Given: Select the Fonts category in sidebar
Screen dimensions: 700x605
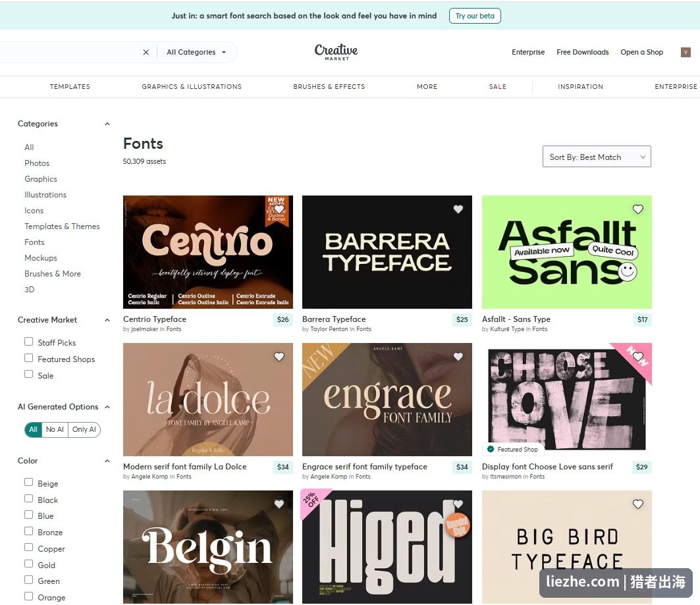Looking at the screenshot, I should [x=34, y=242].
